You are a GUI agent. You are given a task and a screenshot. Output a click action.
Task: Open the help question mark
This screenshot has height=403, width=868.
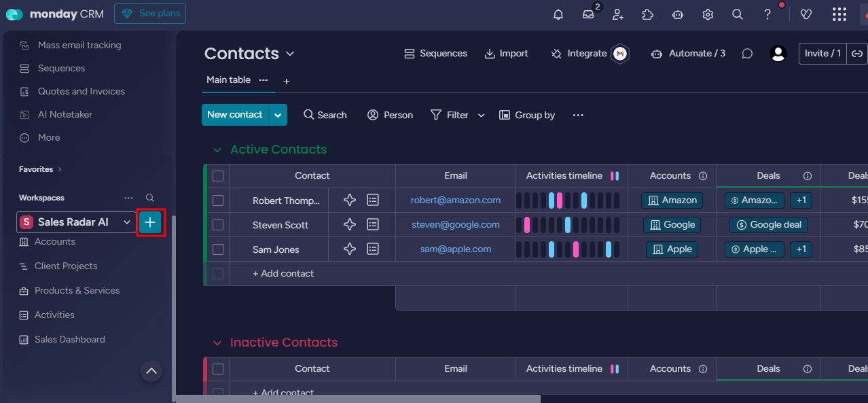(x=767, y=14)
